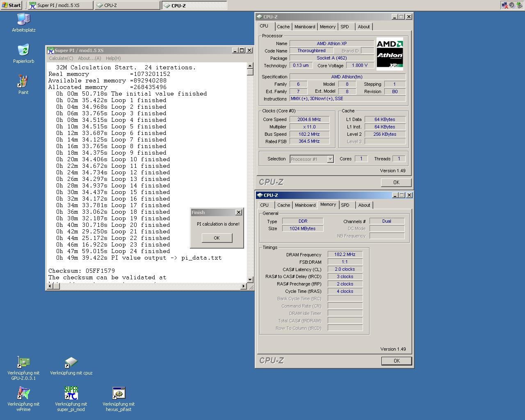This screenshot has width=525, height=420.
Task: Minimize the Super PI window
Action: click(x=235, y=50)
